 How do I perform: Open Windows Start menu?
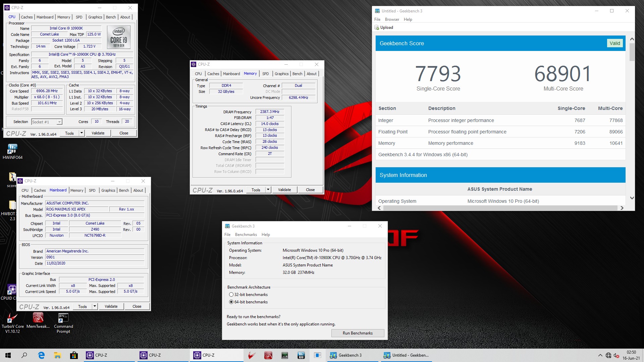tap(8, 355)
